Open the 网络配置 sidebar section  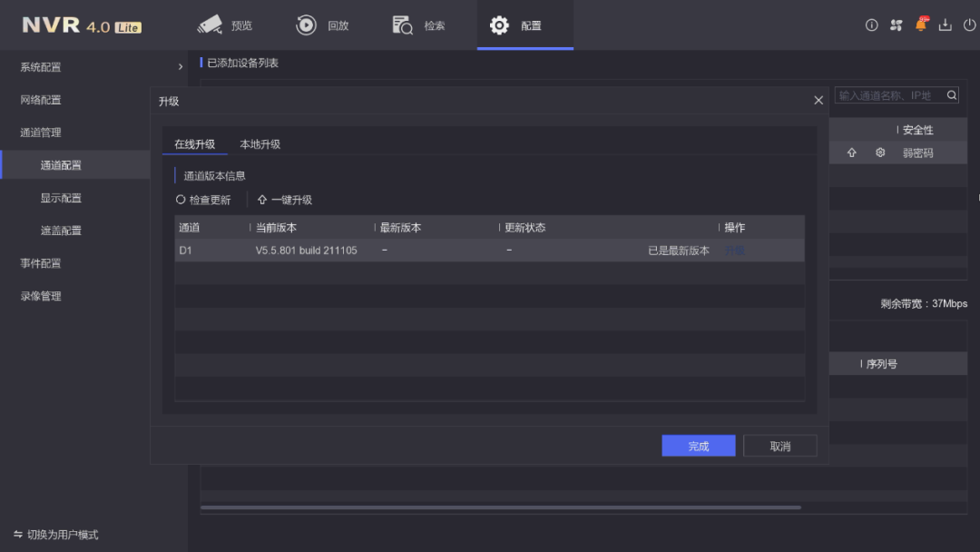pos(42,100)
